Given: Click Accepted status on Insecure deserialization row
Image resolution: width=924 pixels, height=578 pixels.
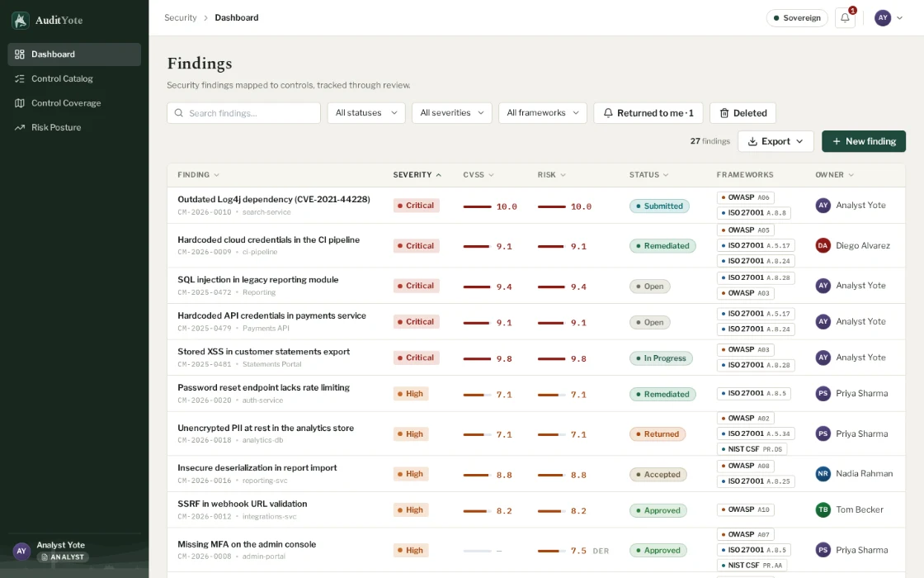Looking at the screenshot, I should (658, 474).
